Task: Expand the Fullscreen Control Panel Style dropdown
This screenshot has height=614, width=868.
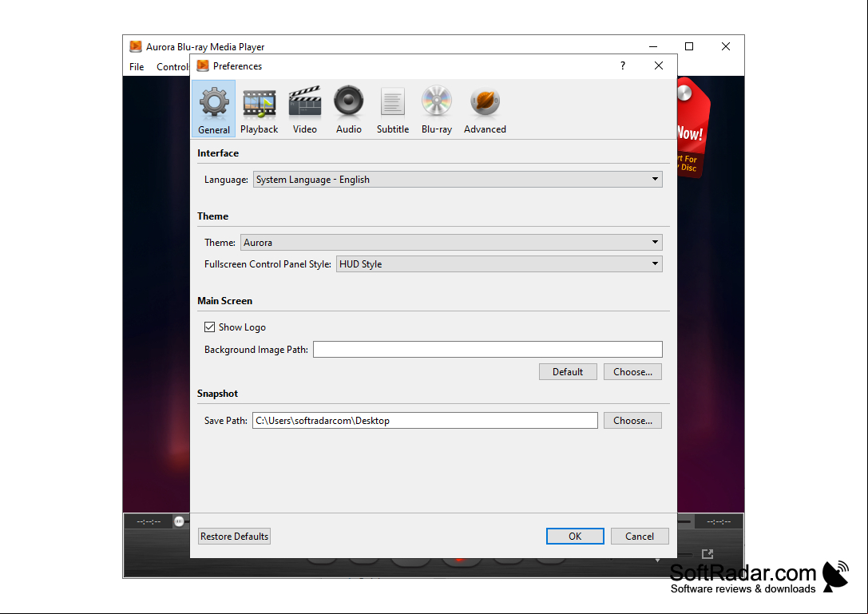Action: [499, 264]
